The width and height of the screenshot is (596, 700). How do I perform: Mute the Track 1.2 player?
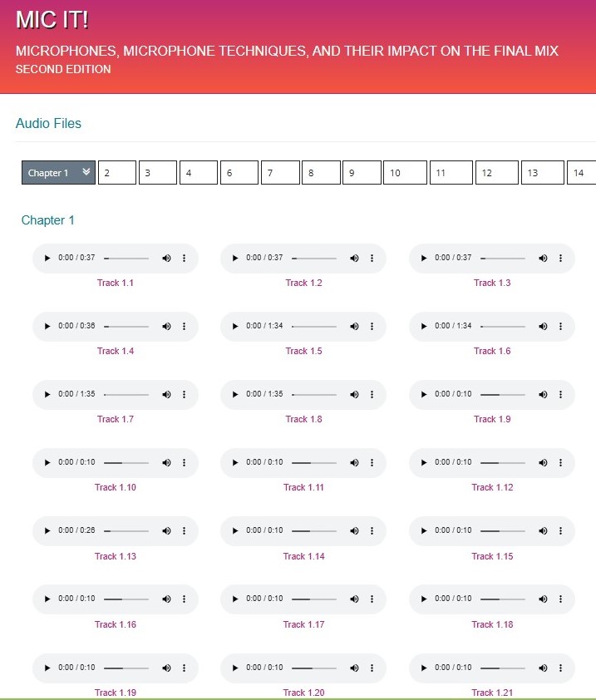pyautogui.click(x=355, y=259)
